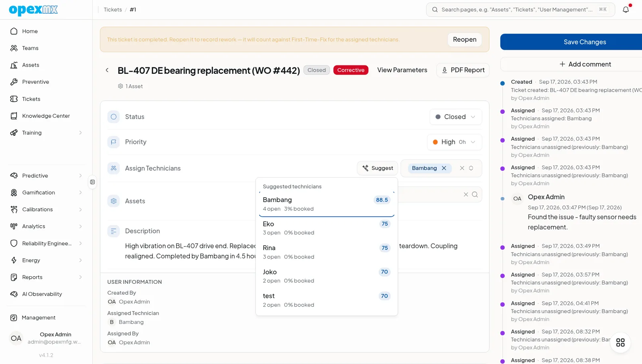This screenshot has width=642, height=364.
Task: Click the notification bell icon
Action: (626, 9)
